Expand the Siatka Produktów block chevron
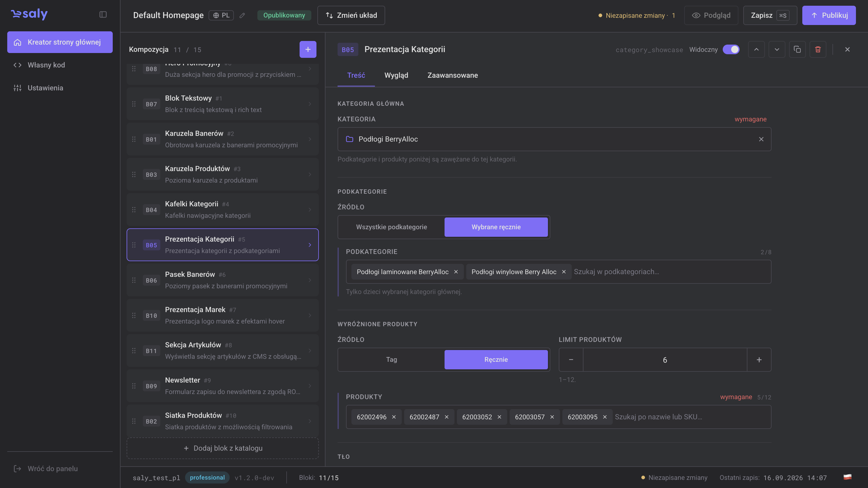 point(310,421)
